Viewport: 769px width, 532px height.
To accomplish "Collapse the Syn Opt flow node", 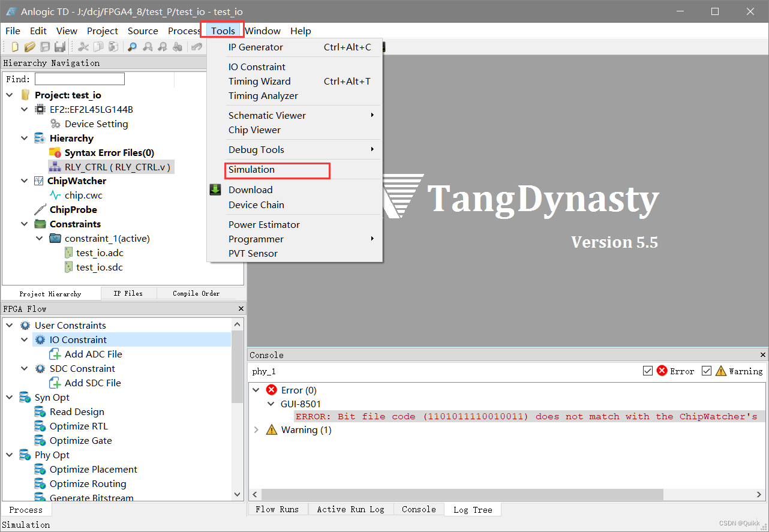I will pos(10,397).
